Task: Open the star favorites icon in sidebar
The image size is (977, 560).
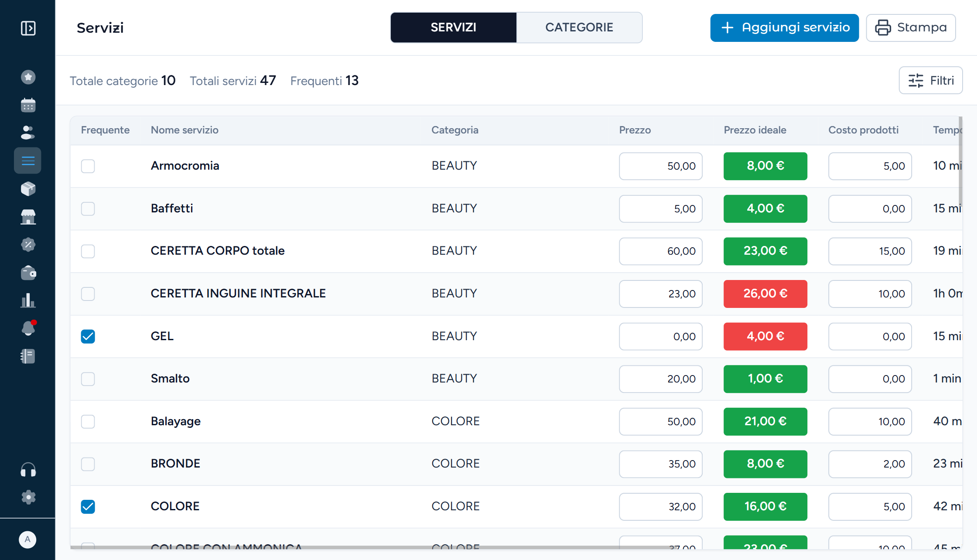Action: (x=28, y=77)
